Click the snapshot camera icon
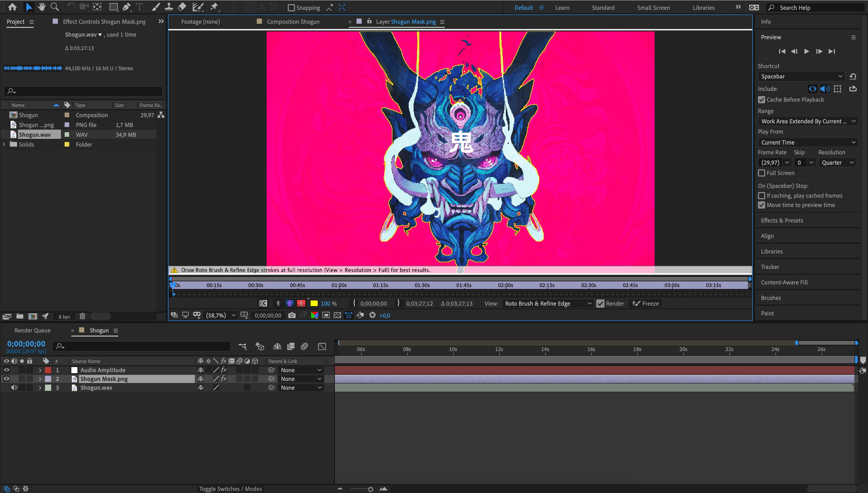868x493 pixels. click(x=292, y=315)
